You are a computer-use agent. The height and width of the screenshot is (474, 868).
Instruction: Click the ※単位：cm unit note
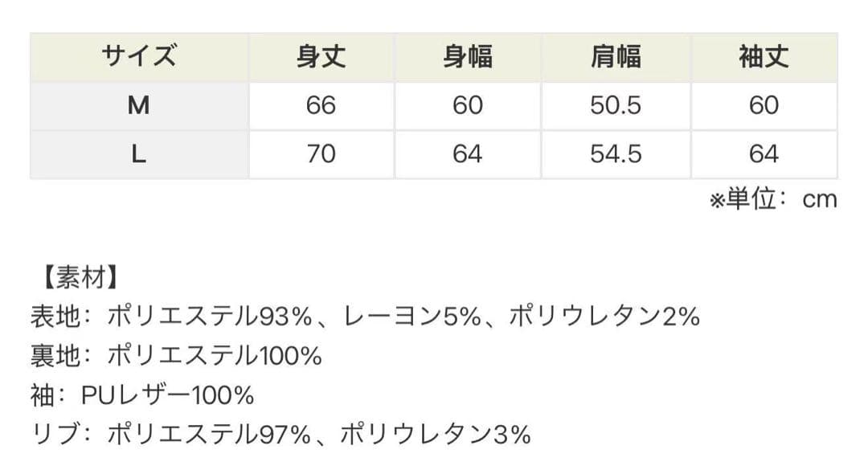pos(772,200)
